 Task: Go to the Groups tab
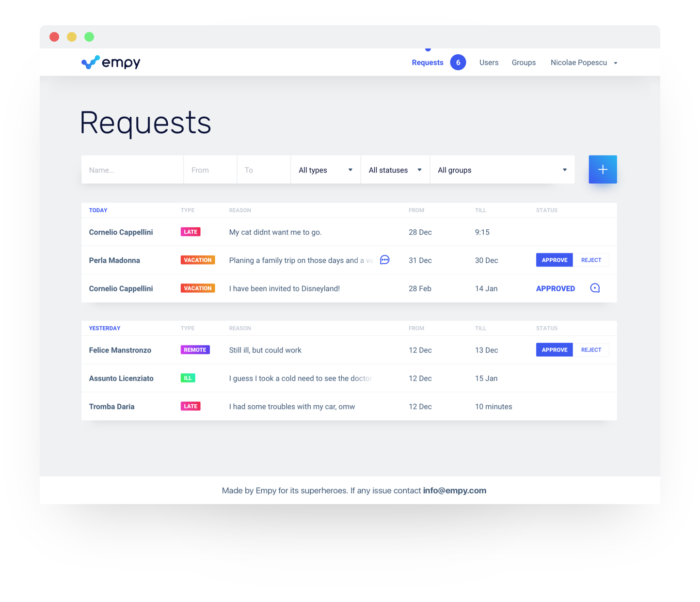(x=524, y=63)
